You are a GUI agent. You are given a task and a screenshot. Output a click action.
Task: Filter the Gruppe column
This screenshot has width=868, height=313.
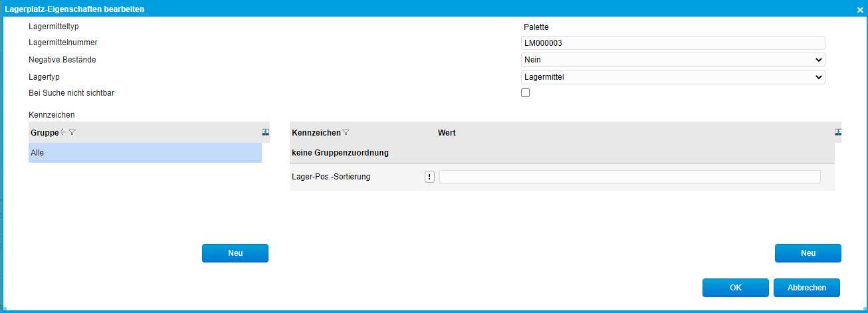[72, 133]
